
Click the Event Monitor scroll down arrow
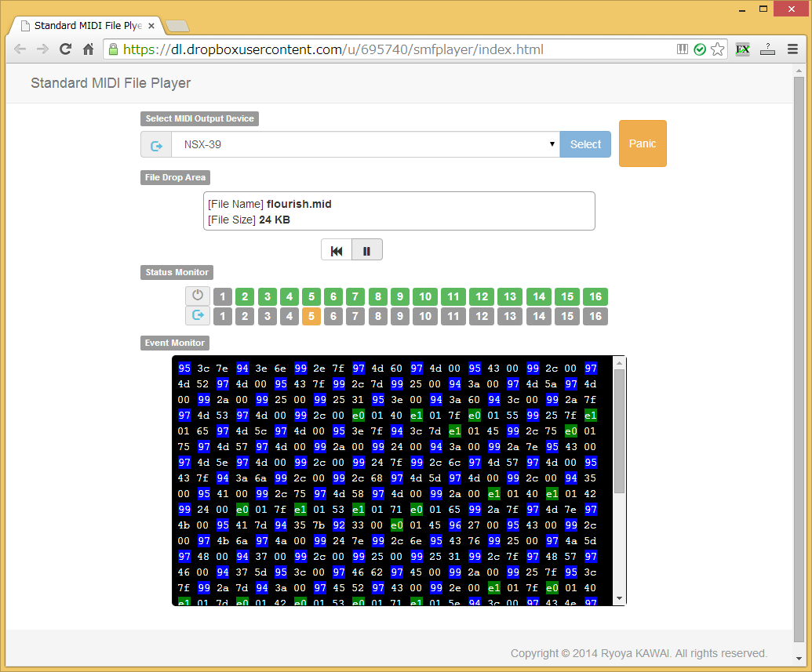tap(619, 598)
